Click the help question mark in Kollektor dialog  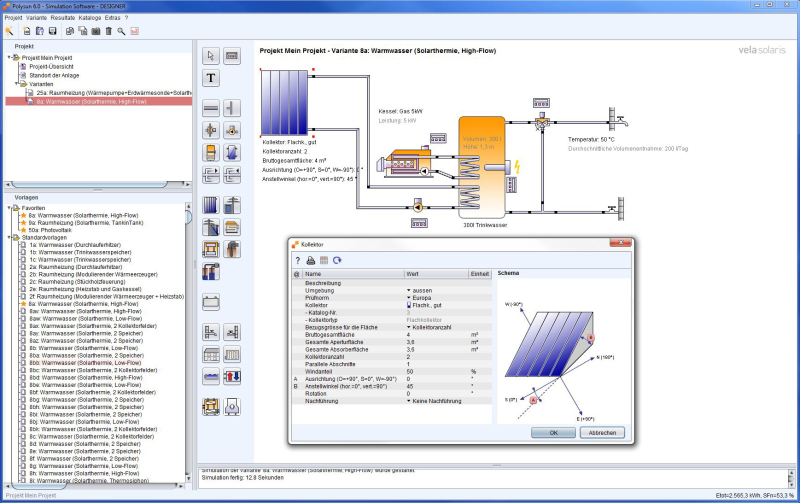coord(298,261)
